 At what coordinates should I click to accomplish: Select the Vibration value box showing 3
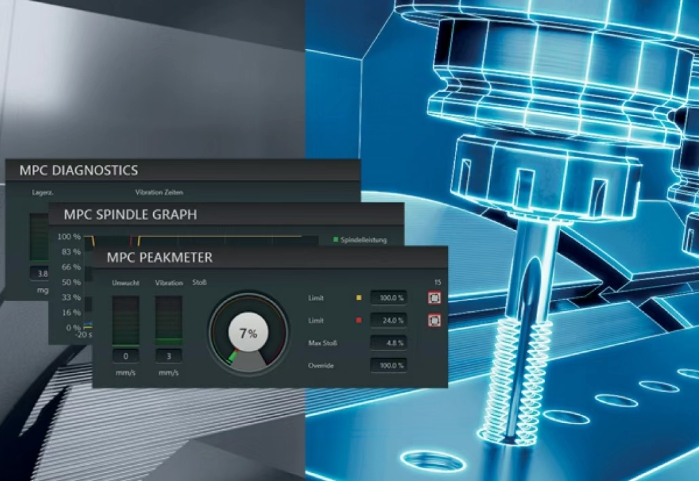[169, 356]
